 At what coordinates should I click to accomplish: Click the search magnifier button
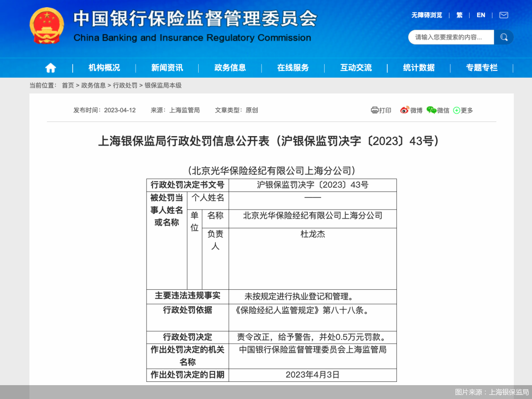[x=504, y=37]
